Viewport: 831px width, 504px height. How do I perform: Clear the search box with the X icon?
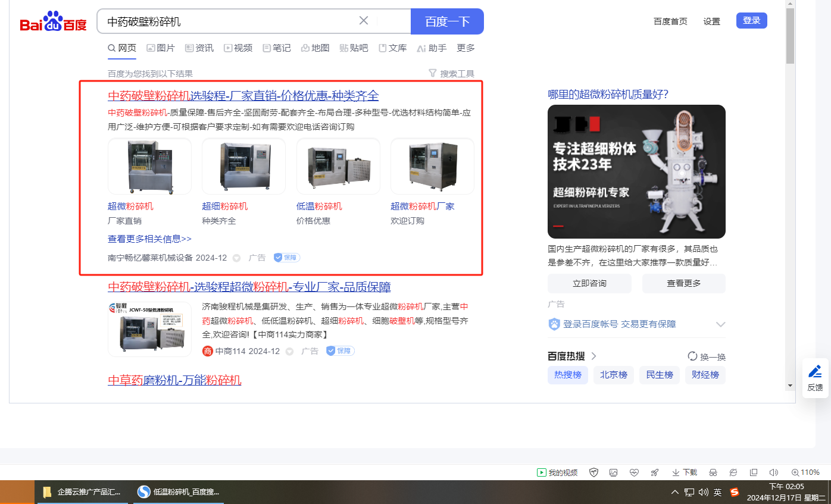[x=364, y=21]
